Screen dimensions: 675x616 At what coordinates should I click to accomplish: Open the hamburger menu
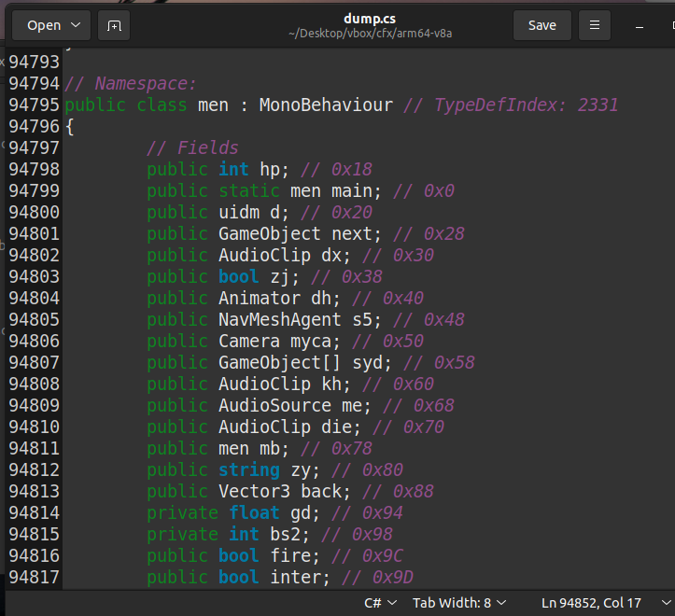tap(595, 25)
